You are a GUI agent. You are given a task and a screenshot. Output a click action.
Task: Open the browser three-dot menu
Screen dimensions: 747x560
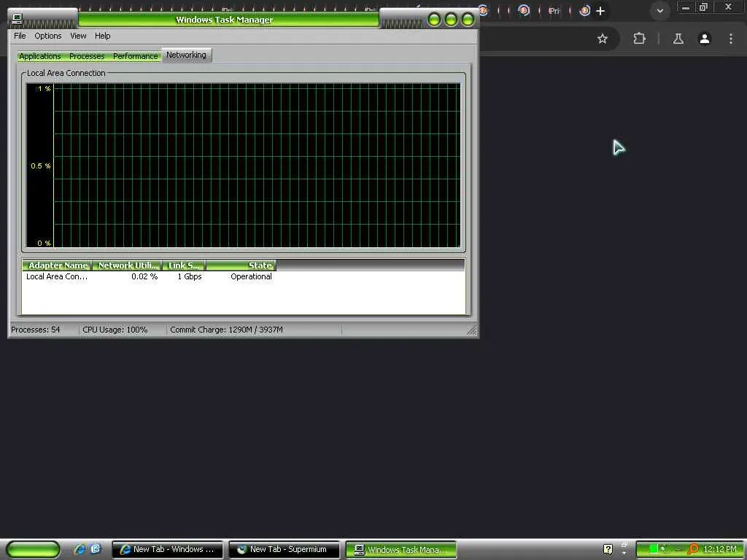tap(731, 39)
